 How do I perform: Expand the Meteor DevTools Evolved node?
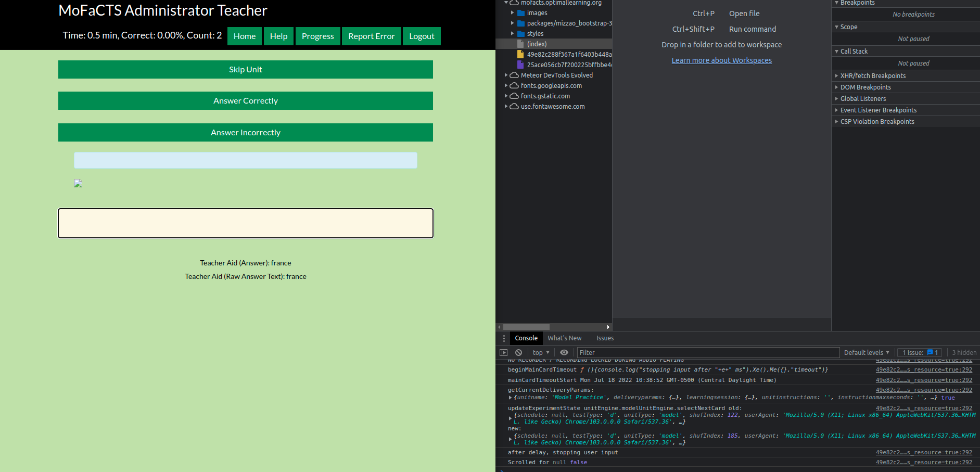pos(506,75)
